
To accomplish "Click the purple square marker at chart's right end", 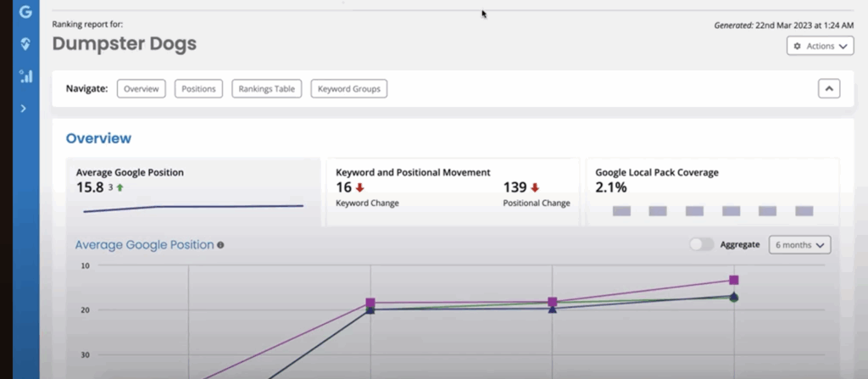I will 733,280.
